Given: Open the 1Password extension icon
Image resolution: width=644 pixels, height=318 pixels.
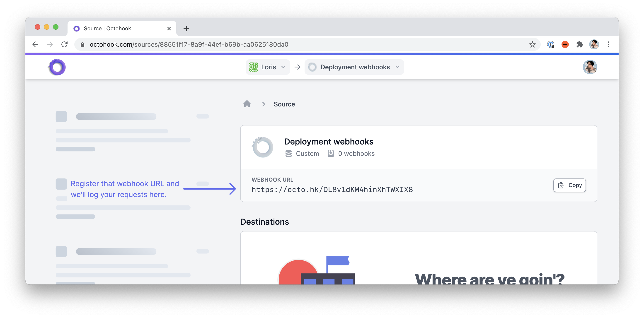Looking at the screenshot, I should click(x=550, y=44).
